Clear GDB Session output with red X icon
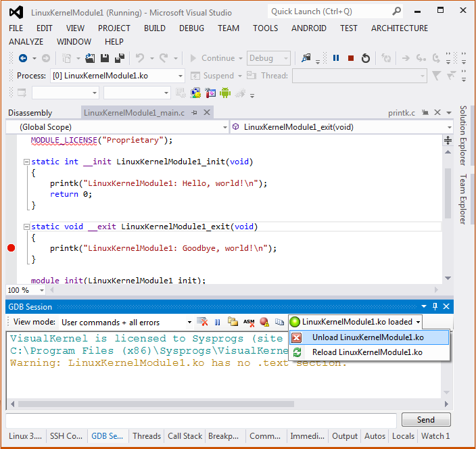 click(x=201, y=323)
